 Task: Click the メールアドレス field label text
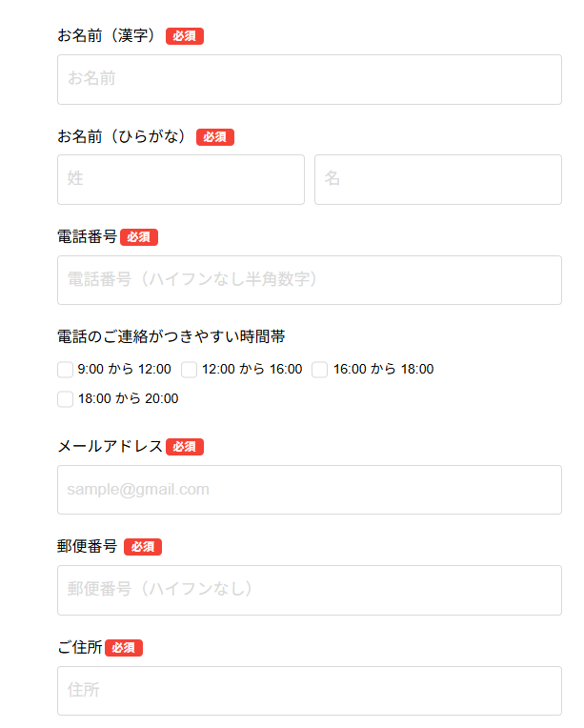[x=111, y=446]
